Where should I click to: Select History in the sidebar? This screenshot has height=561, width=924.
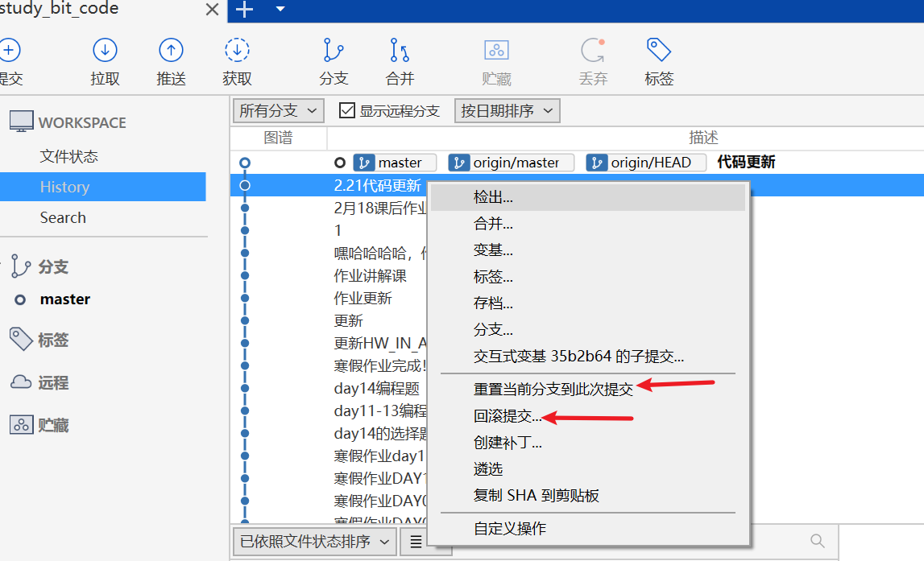click(x=102, y=187)
